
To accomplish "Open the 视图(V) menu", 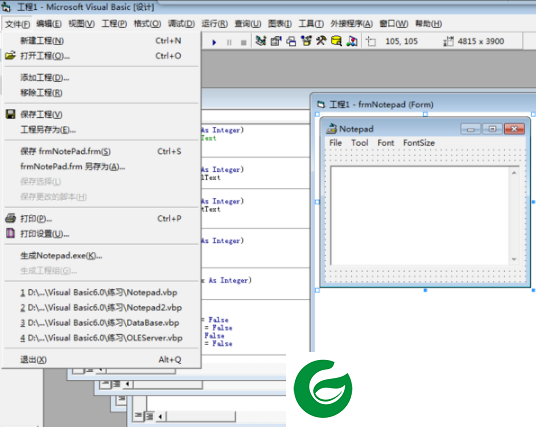I will coord(81,24).
